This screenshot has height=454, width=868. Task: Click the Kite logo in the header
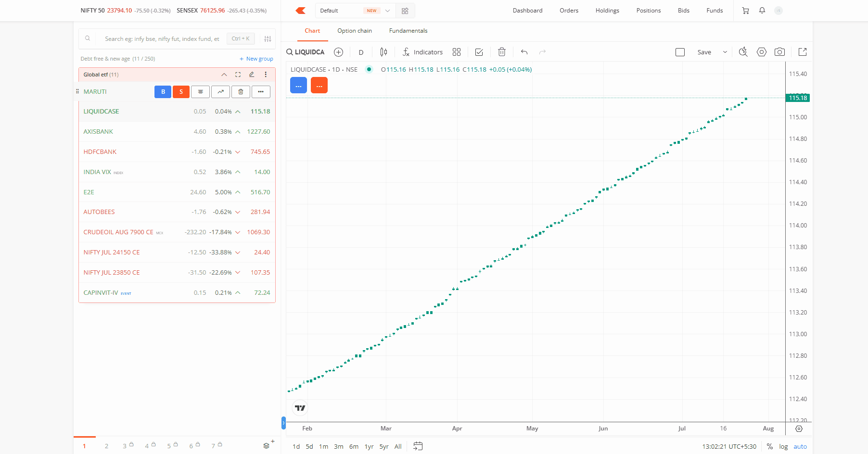[301, 11]
